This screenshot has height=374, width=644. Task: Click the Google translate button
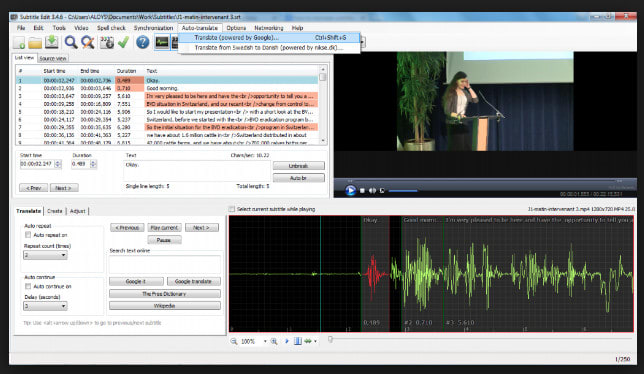pyautogui.click(x=193, y=281)
